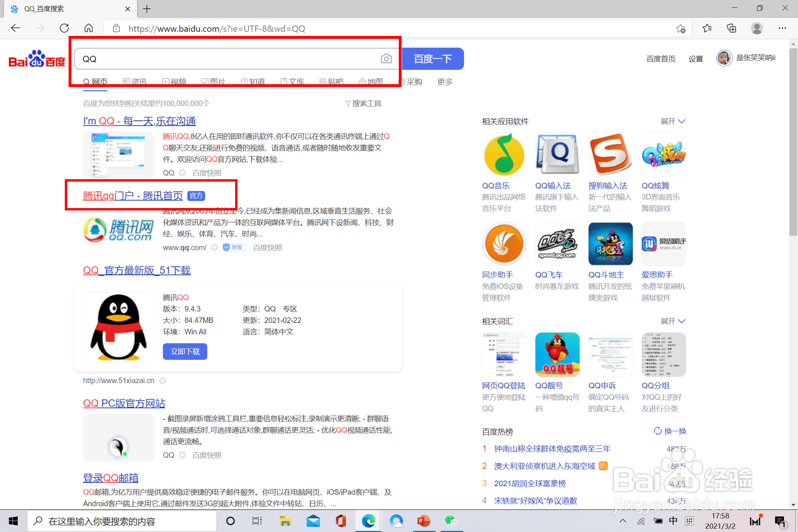Open the taskbar clock showing 17:58
Screen dimensions: 798x532
(x=720, y=521)
